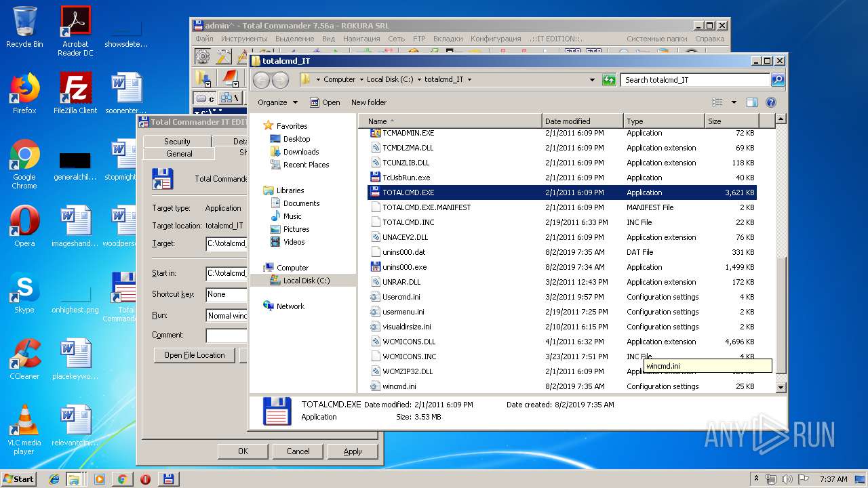Click file list vertical scrollbar thumb
The width and height of the screenshot is (868, 488).
coord(781,316)
